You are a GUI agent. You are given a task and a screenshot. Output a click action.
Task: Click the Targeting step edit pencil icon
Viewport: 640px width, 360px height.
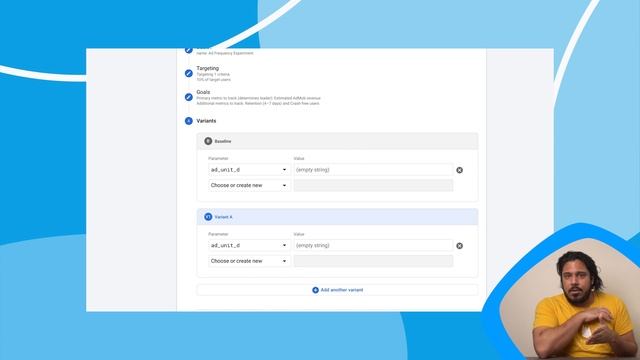(189, 73)
